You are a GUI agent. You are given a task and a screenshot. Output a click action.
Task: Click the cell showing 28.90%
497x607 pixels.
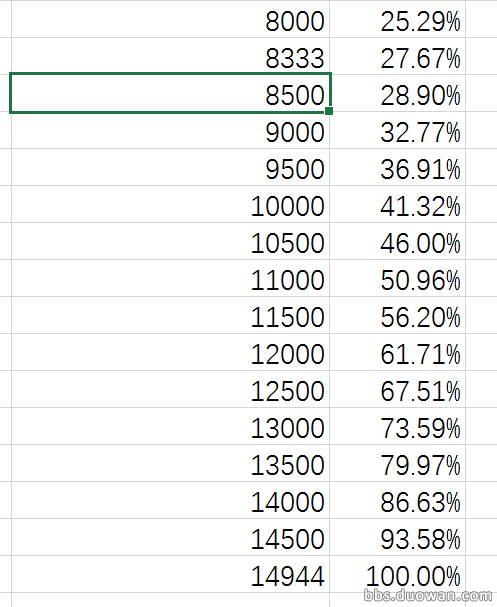click(x=398, y=93)
